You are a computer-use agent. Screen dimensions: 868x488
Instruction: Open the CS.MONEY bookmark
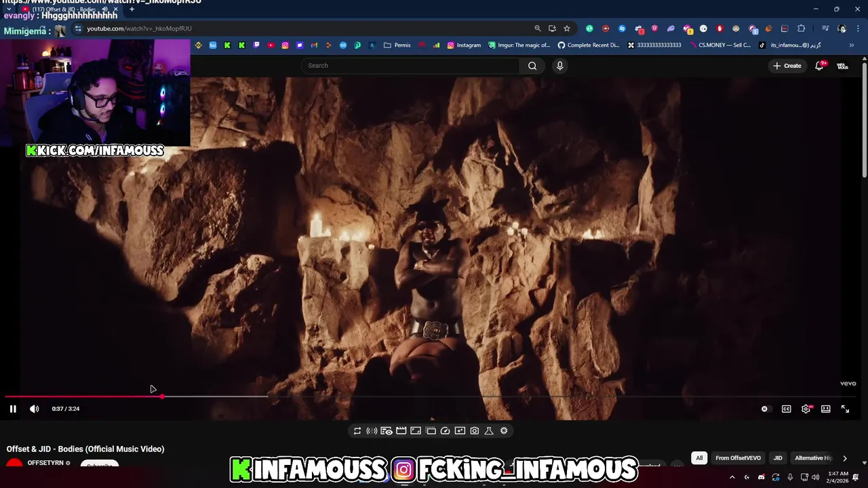pyautogui.click(x=720, y=45)
